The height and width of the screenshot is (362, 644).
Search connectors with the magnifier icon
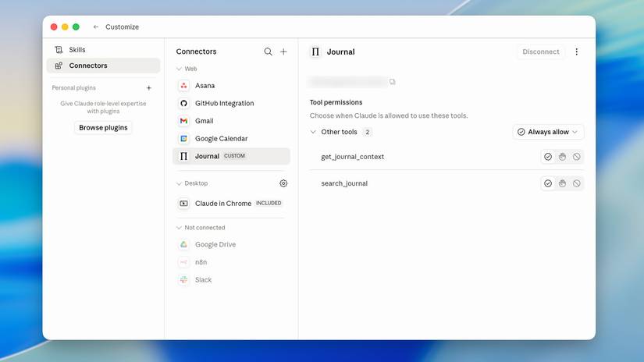[268, 51]
